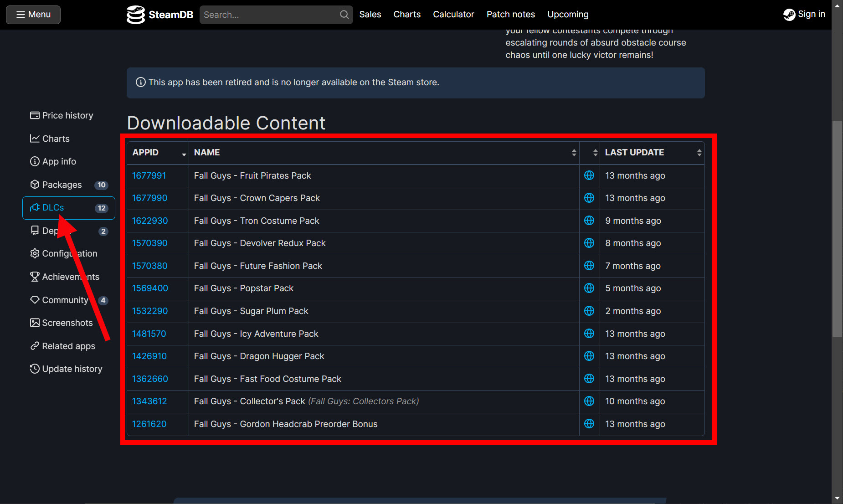Select the DLCs sidebar tab
Screen dimensions: 843x504
click(x=68, y=208)
